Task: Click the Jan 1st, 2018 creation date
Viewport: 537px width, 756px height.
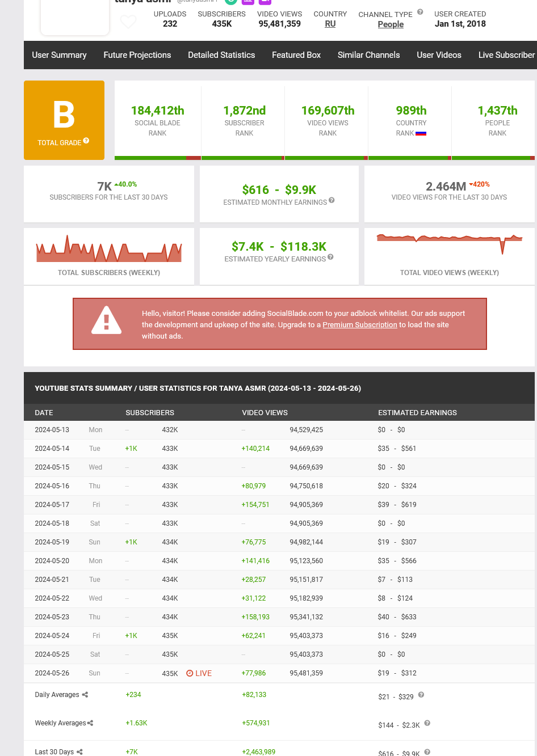Action: 460,24
